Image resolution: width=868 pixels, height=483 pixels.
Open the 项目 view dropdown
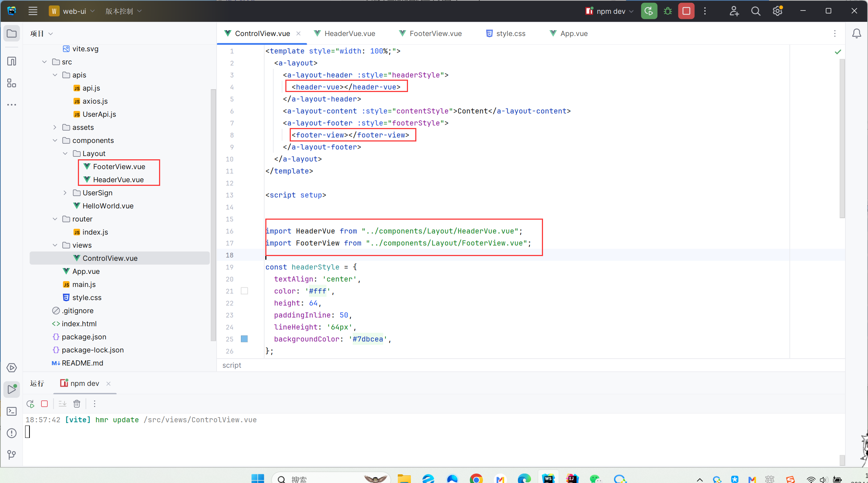click(41, 33)
